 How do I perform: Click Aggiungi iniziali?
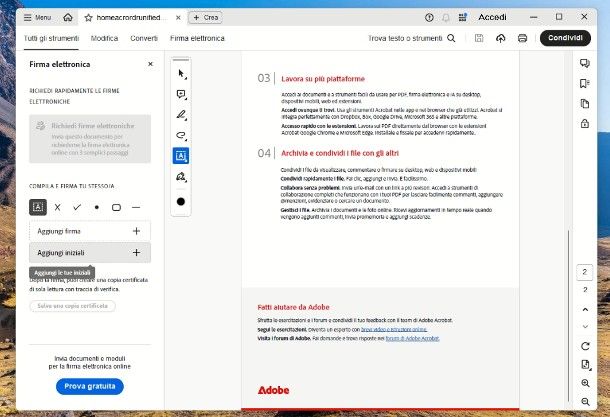90,253
